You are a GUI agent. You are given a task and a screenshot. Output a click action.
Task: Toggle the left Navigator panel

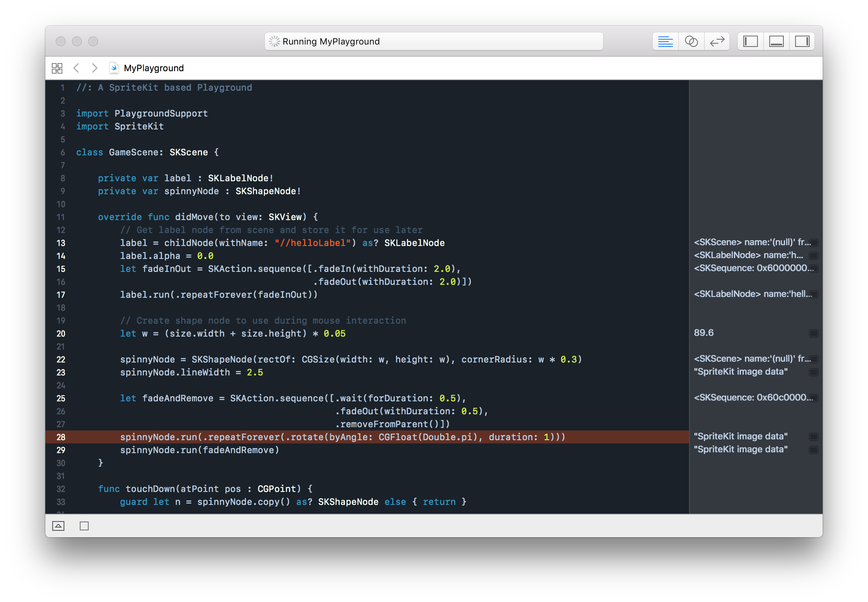[750, 41]
